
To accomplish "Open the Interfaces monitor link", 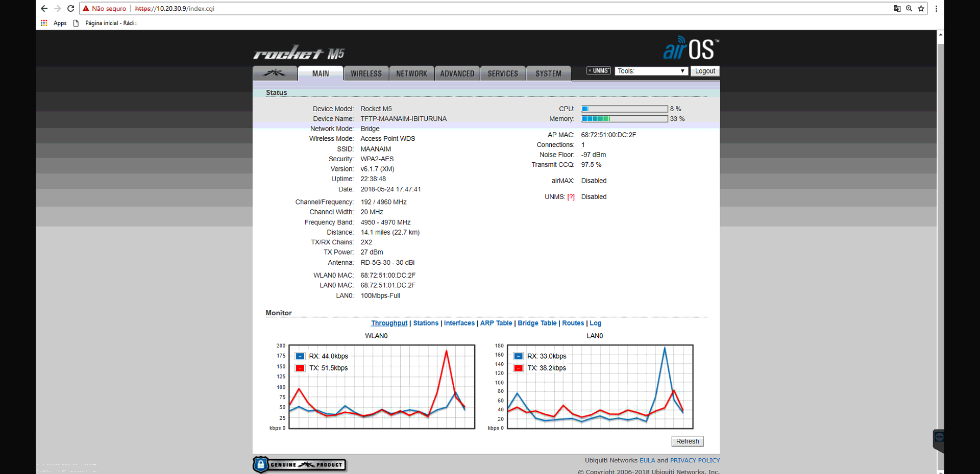I will pyautogui.click(x=459, y=323).
